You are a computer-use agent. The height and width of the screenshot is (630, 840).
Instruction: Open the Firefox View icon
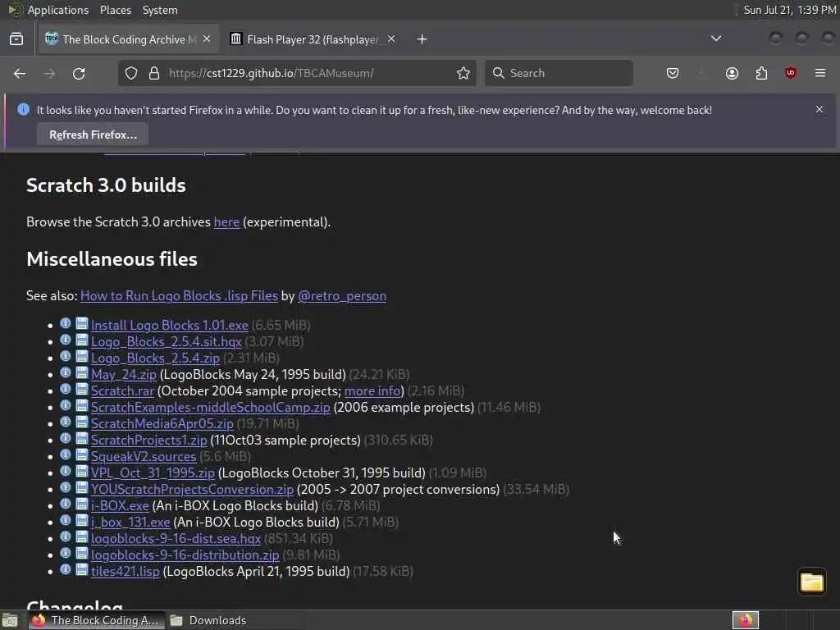click(x=16, y=39)
